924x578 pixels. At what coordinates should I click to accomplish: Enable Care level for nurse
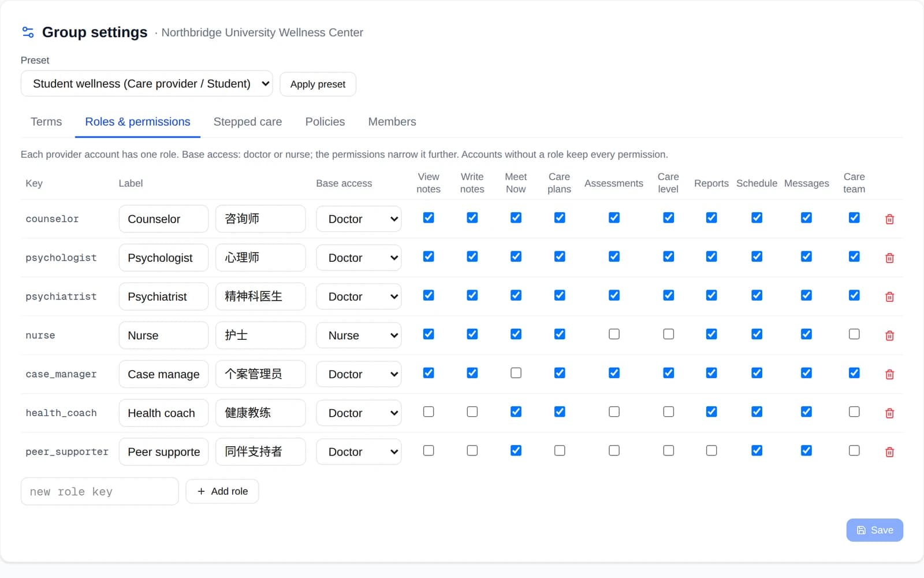coord(668,334)
